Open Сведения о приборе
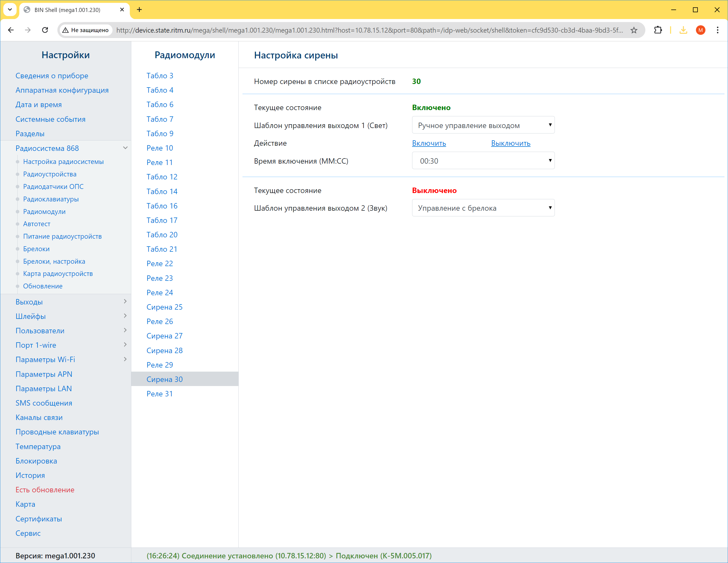Viewport: 728px width, 563px height. (x=52, y=76)
